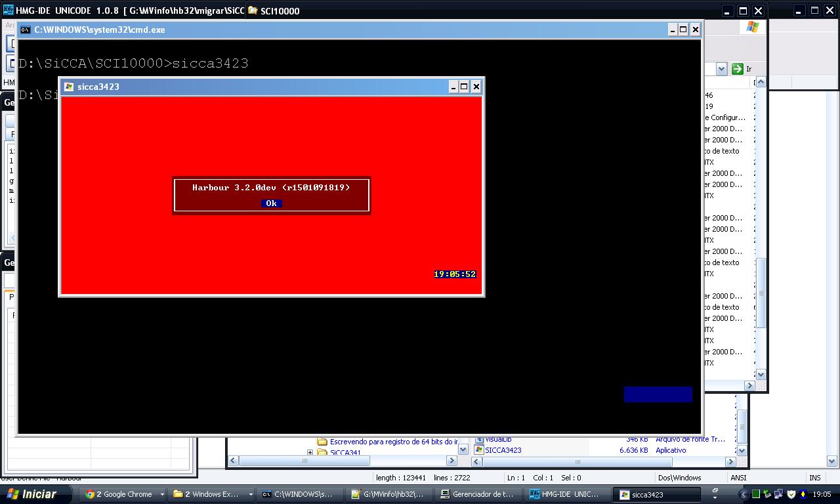The image size is (840, 504).
Task: Click the Dos\Windows line-ending status entry
Action: [x=679, y=478]
